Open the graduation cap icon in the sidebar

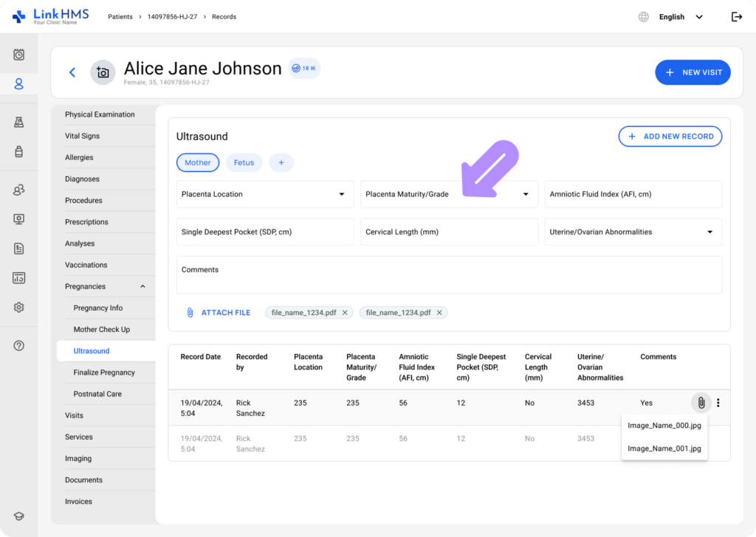(x=18, y=516)
